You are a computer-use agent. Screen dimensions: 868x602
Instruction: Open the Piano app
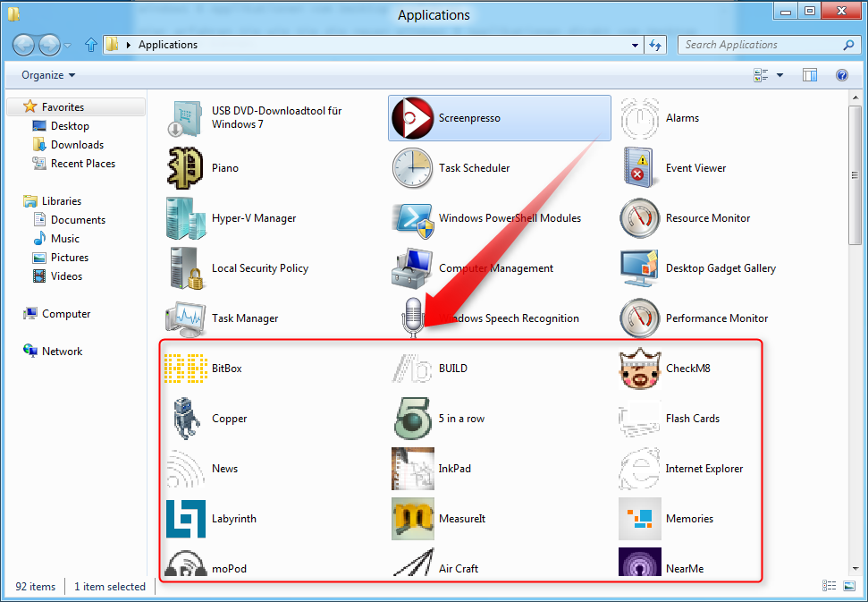[224, 167]
